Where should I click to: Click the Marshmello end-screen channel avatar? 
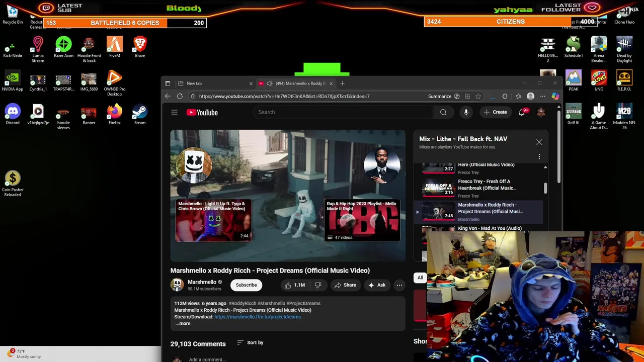tap(194, 164)
